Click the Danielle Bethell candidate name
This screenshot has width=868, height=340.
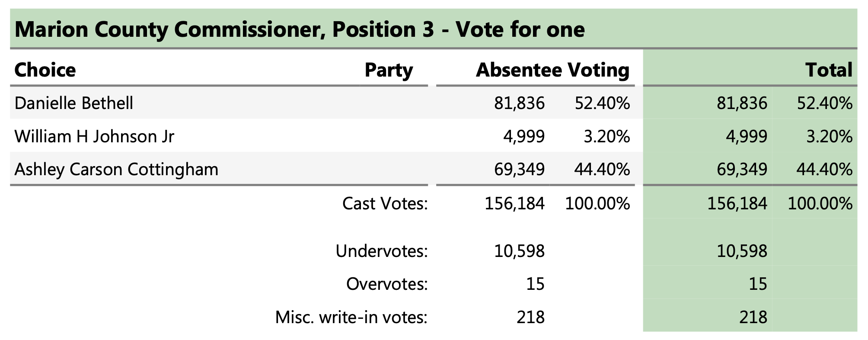[73, 103]
